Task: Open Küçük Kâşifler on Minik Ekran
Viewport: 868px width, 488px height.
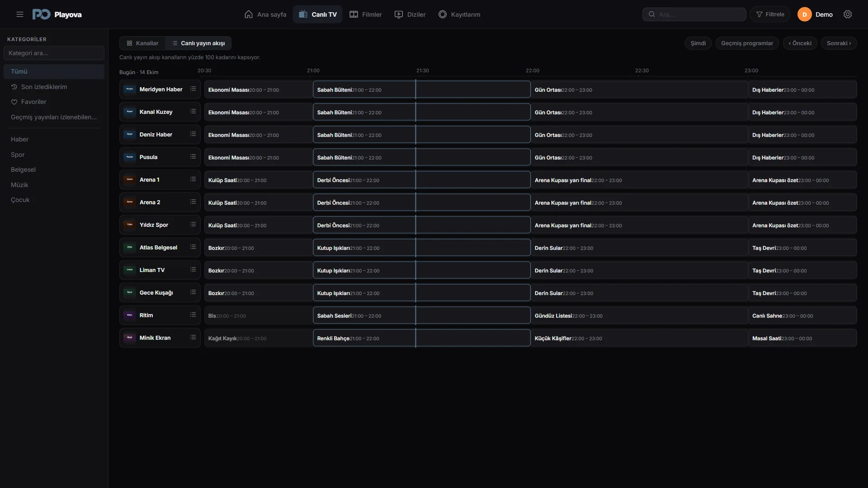Action: (639, 338)
